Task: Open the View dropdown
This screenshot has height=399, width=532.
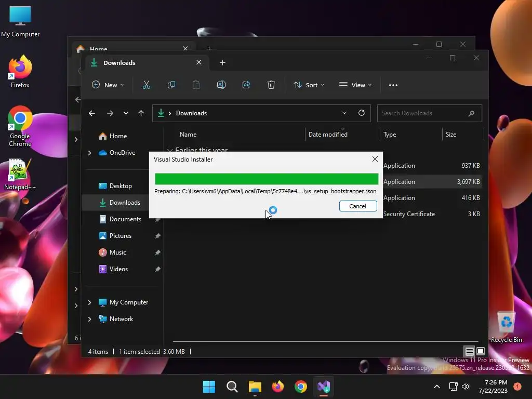Action: (x=355, y=85)
